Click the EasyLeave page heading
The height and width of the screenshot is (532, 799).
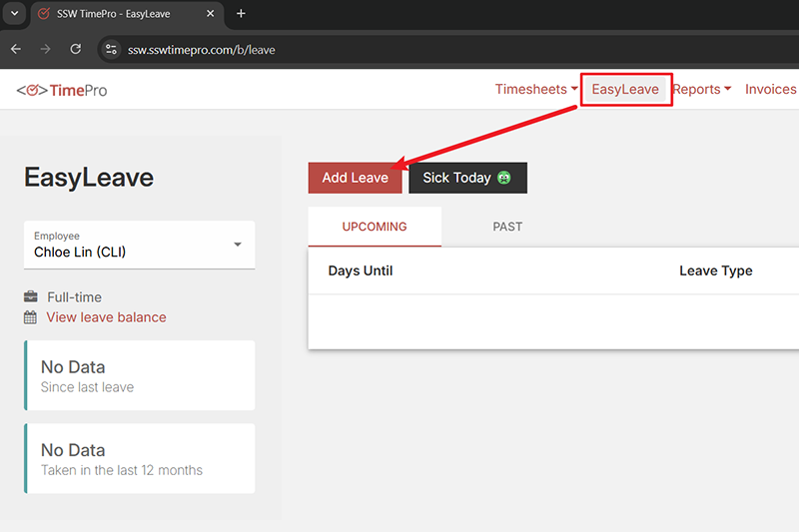tap(89, 177)
